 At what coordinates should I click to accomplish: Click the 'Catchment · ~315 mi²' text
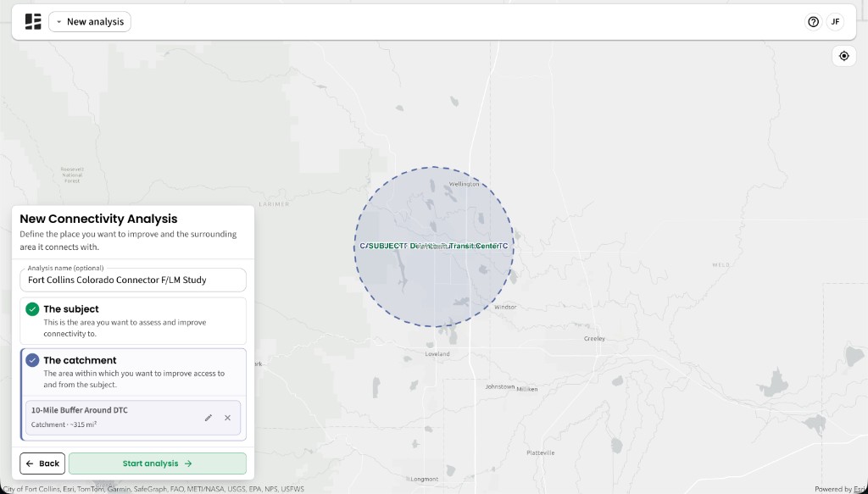[64, 425]
